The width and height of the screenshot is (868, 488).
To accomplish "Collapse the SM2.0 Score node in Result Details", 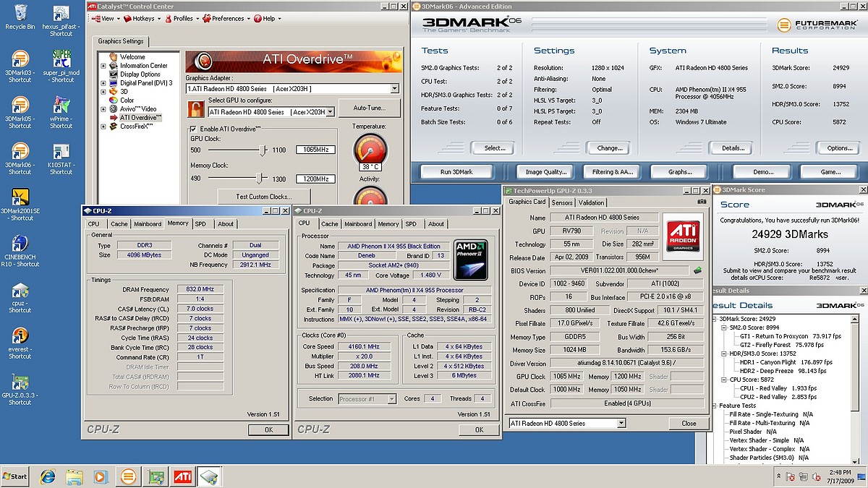I will 723,328.
